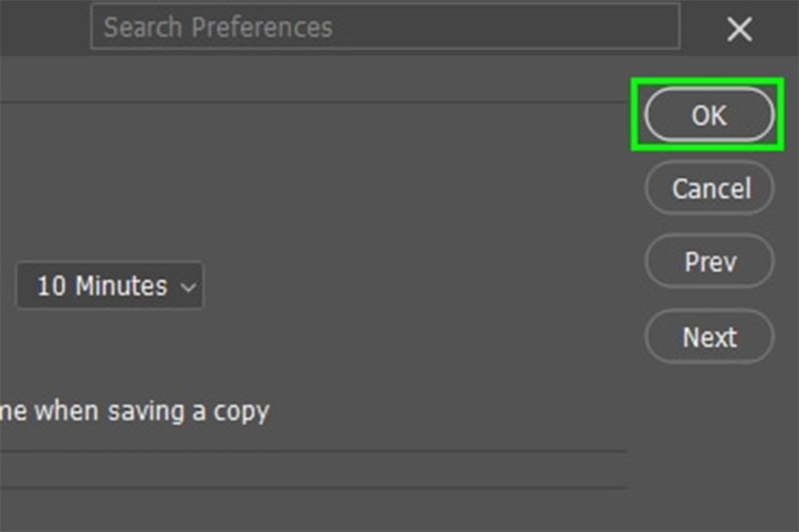
Task: Focus the search box at dialog top
Action: tap(384, 27)
